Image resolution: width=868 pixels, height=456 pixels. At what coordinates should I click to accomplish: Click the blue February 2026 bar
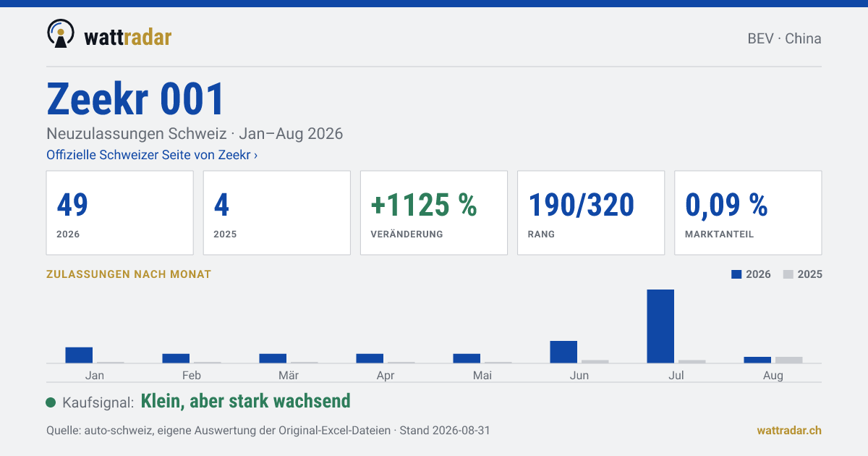coord(176,358)
